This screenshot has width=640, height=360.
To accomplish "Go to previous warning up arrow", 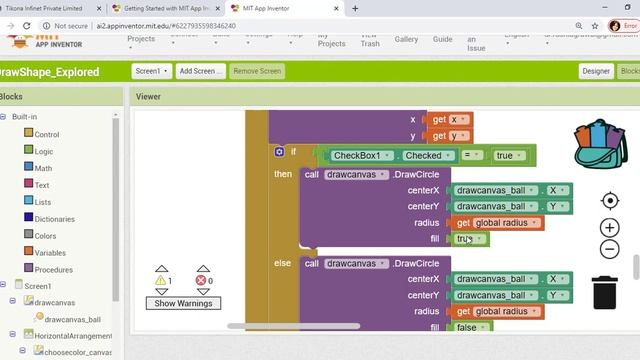I will coord(162,269).
